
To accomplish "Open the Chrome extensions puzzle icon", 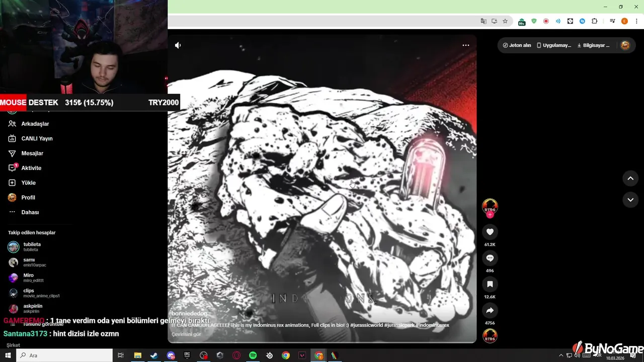I will pyautogui.click(x=595, y=21).
